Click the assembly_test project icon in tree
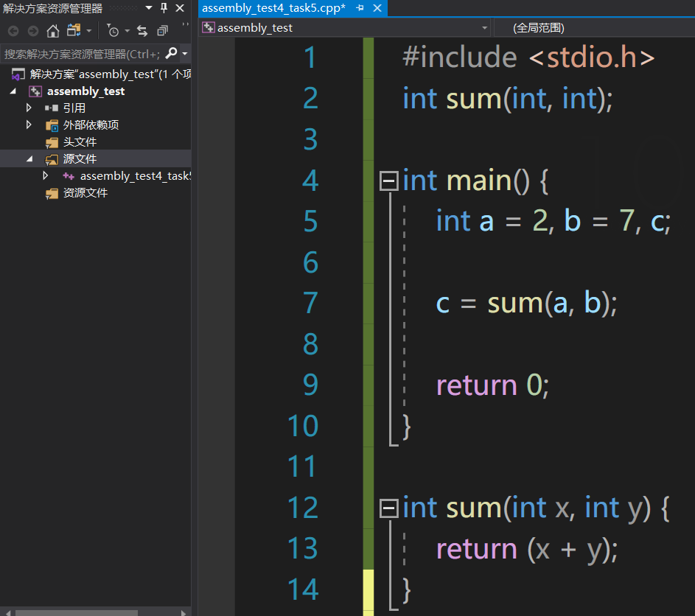 pyautogui.click(x=35, y=91)
